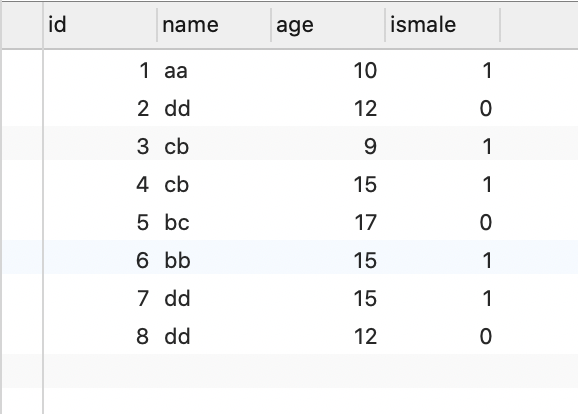The width and height of the screenshot is (578, 414).
Task: Click the row header beside id 3
Action: (x=22, y=146)
